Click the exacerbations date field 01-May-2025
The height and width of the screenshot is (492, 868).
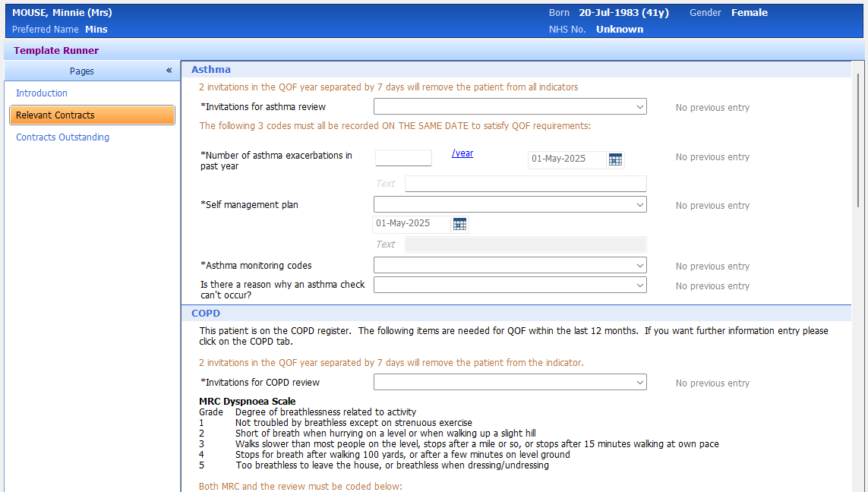click(x=567, y=159)
